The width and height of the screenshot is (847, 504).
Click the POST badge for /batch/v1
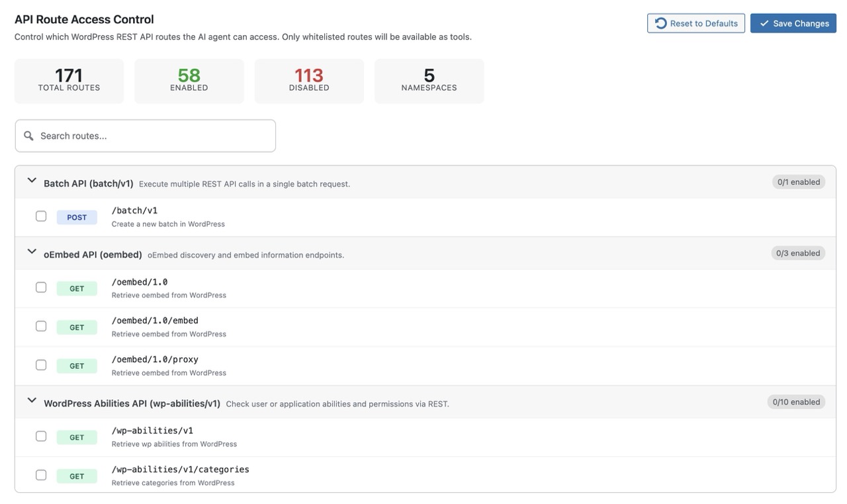coord(77,218)
